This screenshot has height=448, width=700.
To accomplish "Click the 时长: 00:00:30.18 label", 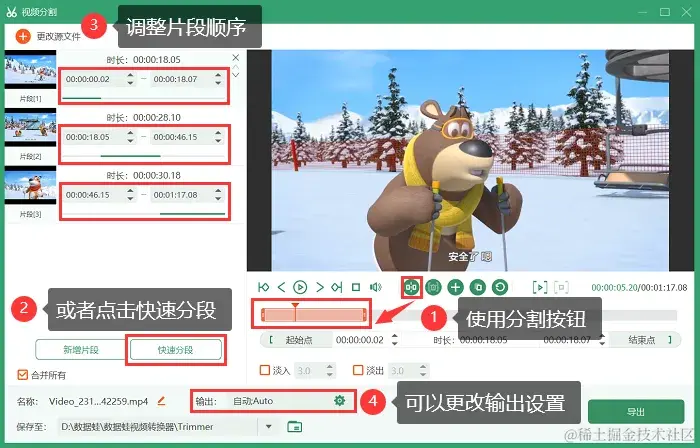I will pyautogui.click(x=143, y=175).
